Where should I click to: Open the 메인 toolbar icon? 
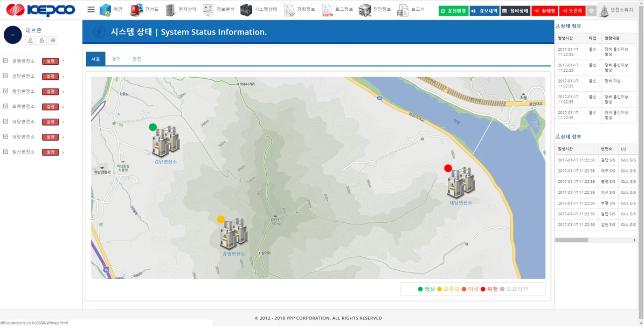105,10
